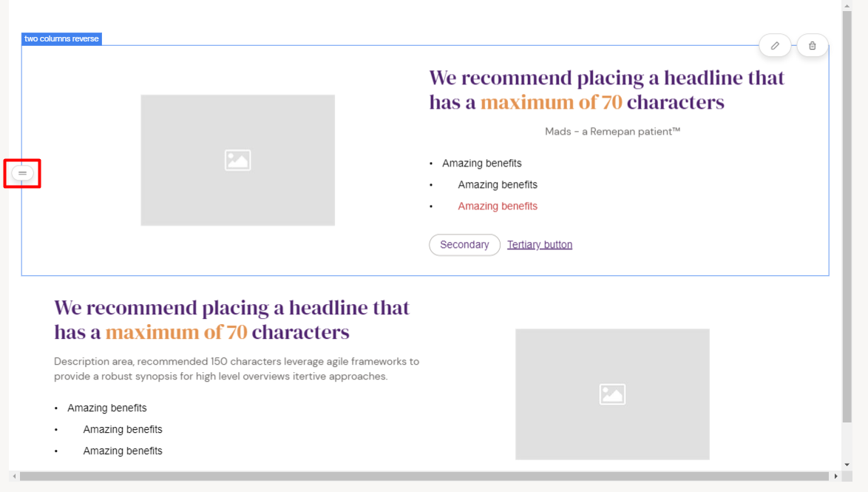Select image placeholder beside the description paragraph
This screenshot has width=868, height=492.
pos(612,394)
